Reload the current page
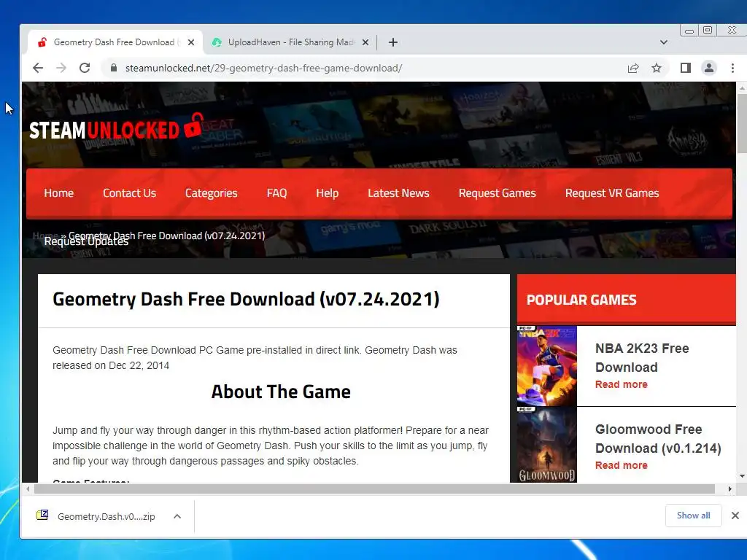 click(x=85, y=68)
